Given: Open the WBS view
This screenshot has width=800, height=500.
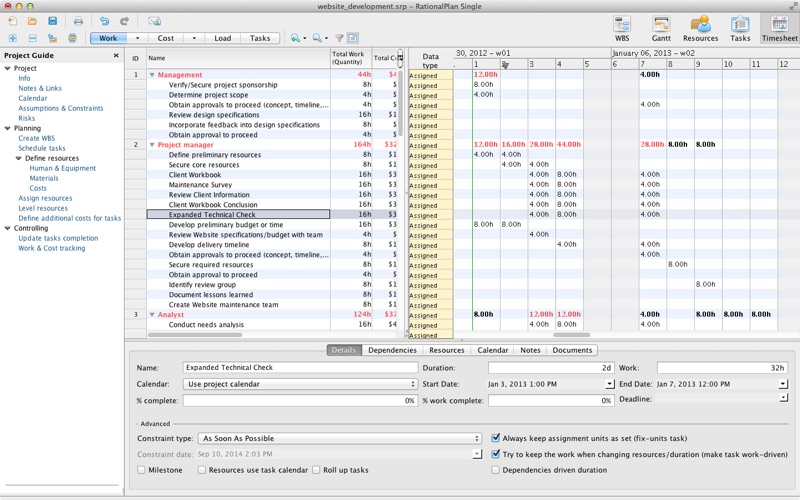Looking at the screenshot, I should pyautogui.click(x=621, y=27).
